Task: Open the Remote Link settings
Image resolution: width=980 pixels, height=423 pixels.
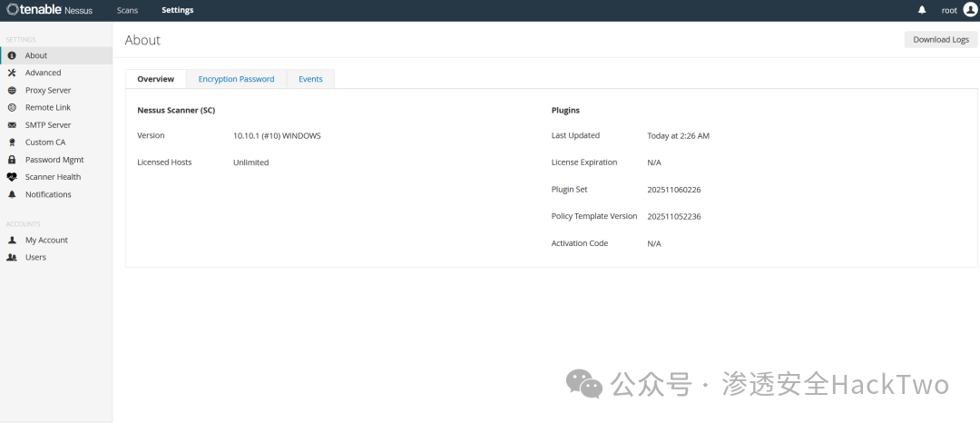Action: tap(56, 107)
